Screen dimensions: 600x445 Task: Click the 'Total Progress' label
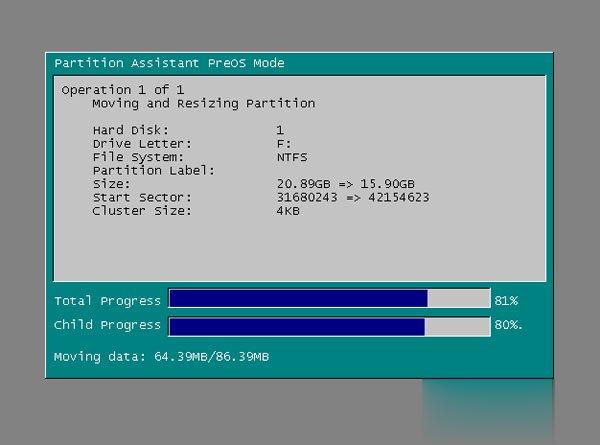tap(108, 301)
